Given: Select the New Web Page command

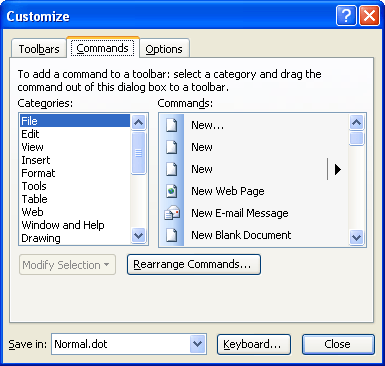Looking at the screenshot, I should click(x=254, y=191).
